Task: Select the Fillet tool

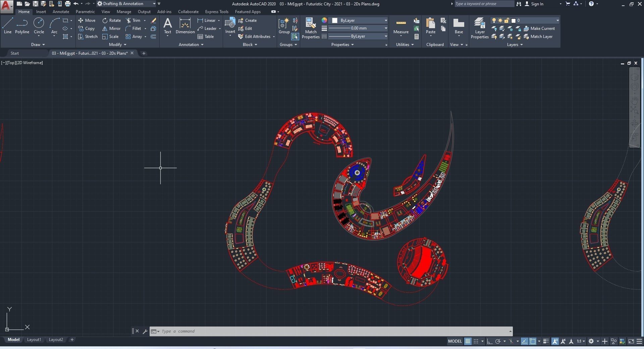Action: tap(133, 29)
